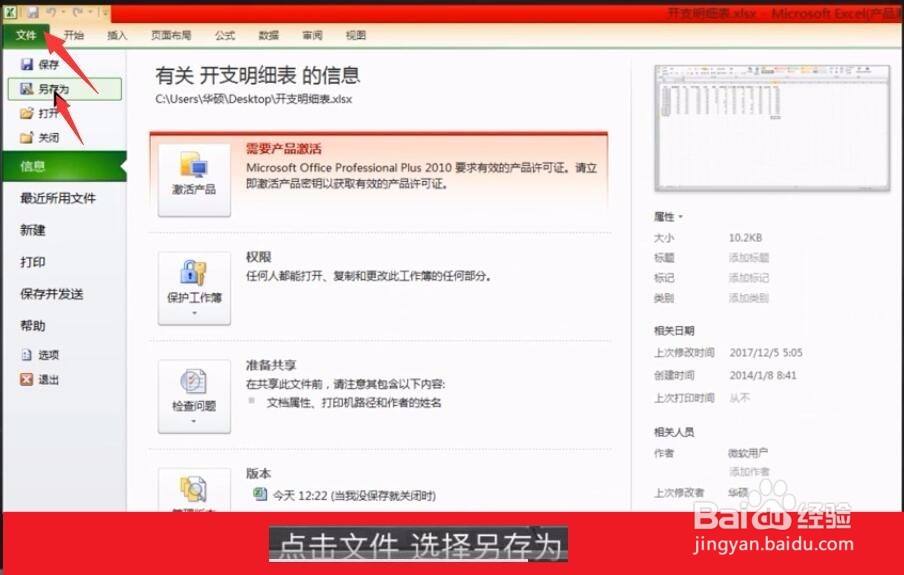Click 添加类别 field

coord(749,298)
